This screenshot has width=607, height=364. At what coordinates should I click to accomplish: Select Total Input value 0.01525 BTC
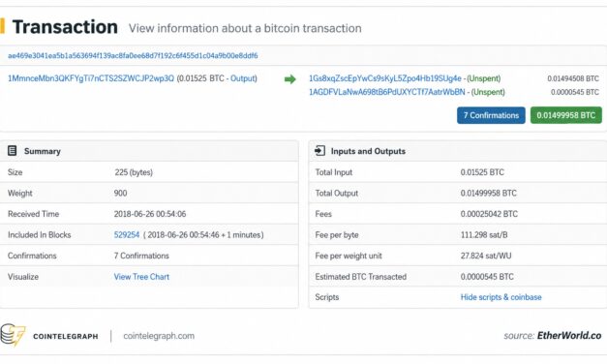point(482,172)
